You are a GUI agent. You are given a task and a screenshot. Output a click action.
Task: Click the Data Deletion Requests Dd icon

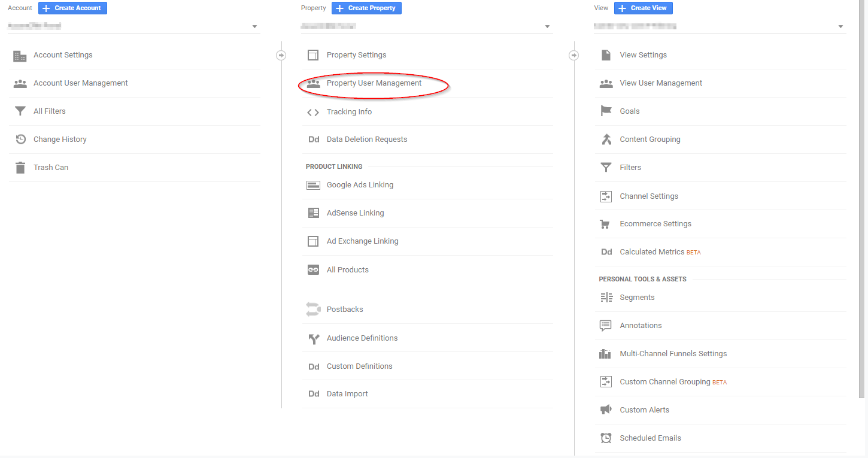(x=314, y=139)
